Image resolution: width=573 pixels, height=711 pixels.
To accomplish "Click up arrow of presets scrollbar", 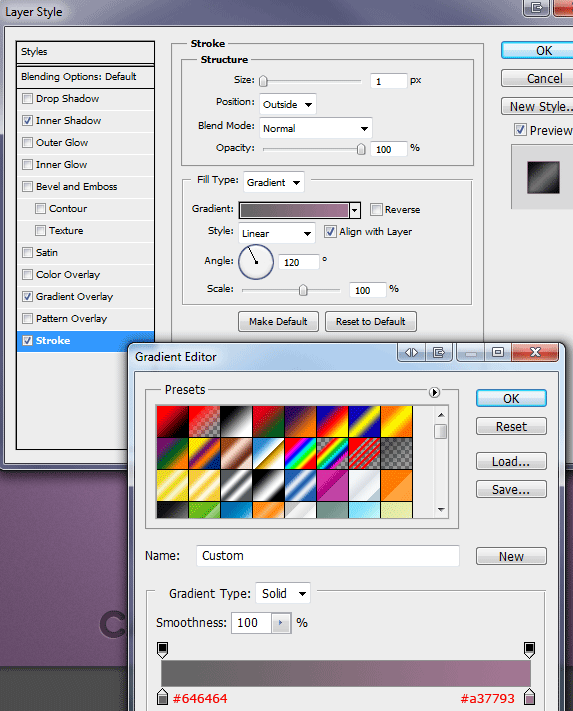I will click(441, 415).
